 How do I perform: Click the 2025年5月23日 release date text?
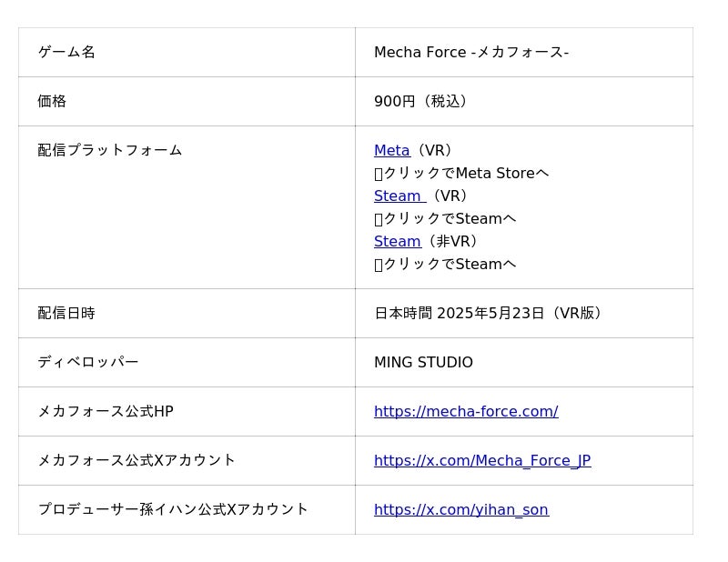tap(490, 314)
